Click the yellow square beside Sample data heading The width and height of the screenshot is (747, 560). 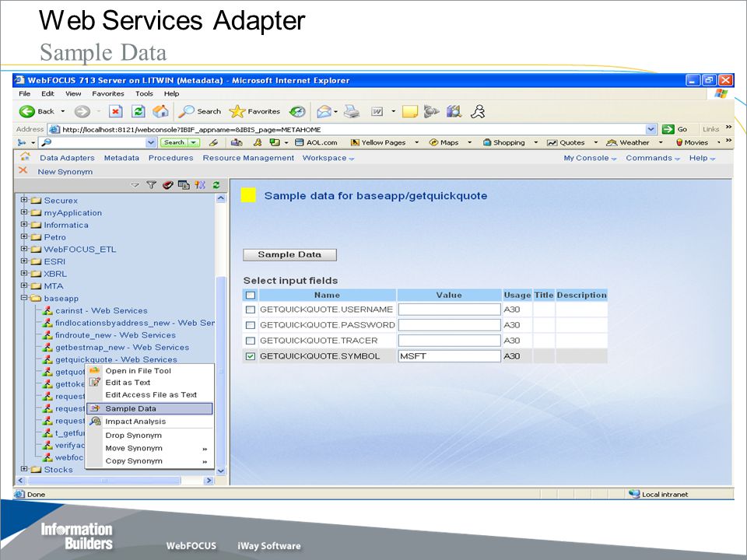click(x=248, y=195)
